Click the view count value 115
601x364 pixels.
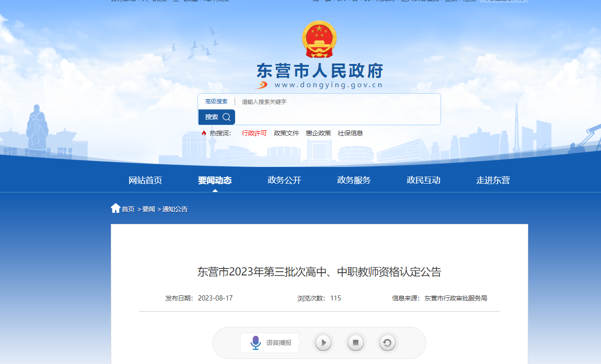pos(336,298)
